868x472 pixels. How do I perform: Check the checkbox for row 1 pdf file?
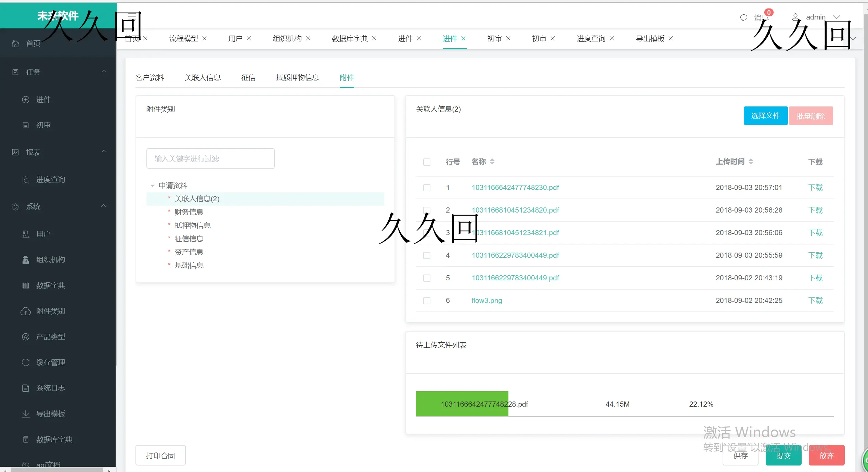click(x=427, y=187)
